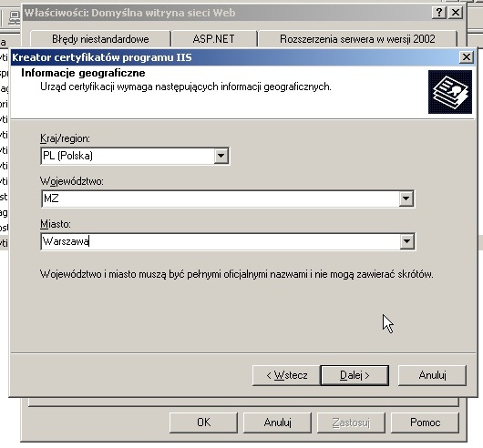Viewport: 483px width, 448px height.
Task: Close the website properties window
Action: click(456, 13)
